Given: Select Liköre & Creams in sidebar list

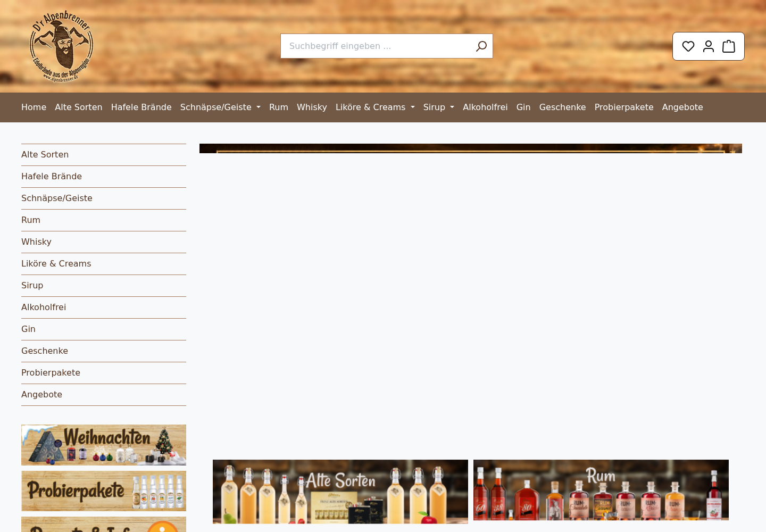Looking at the screenshot, I should click(104, 264).
